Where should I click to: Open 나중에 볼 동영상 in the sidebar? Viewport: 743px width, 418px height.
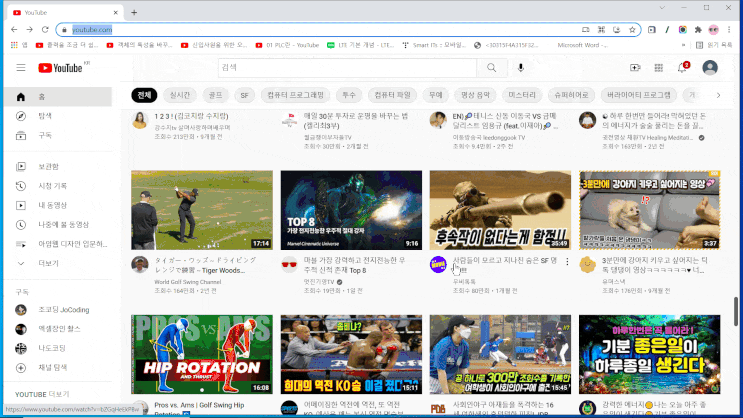click(58, 225)
